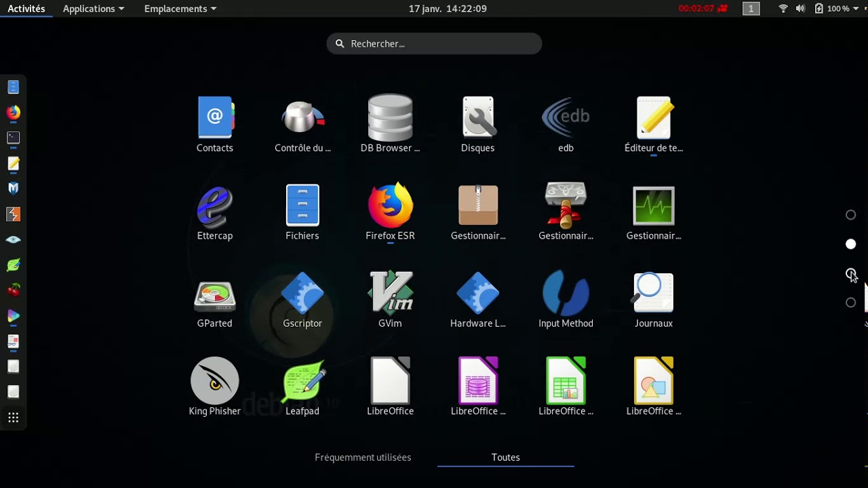Open the notepad text editor in dock
This screenshot has height=488, width=868.
(13, 163)
